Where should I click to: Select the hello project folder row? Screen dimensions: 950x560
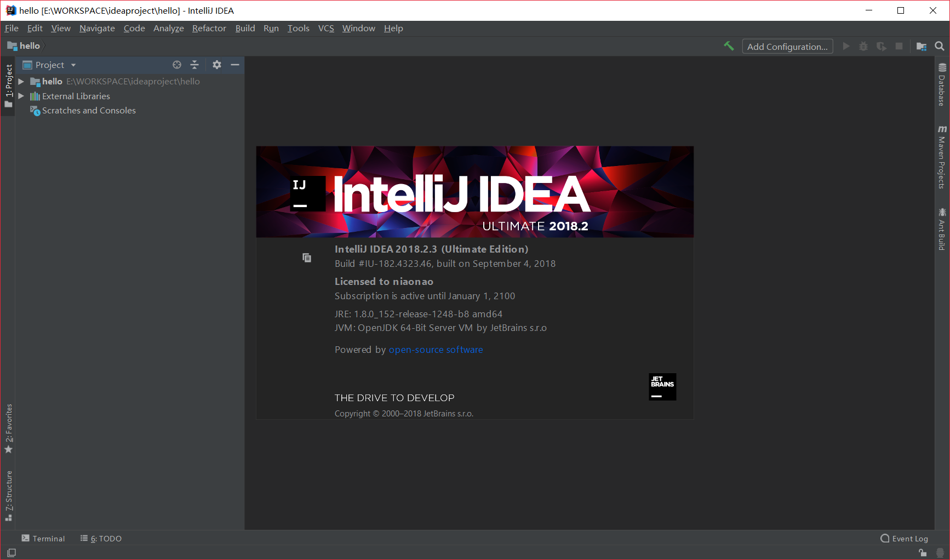[130, 81]
